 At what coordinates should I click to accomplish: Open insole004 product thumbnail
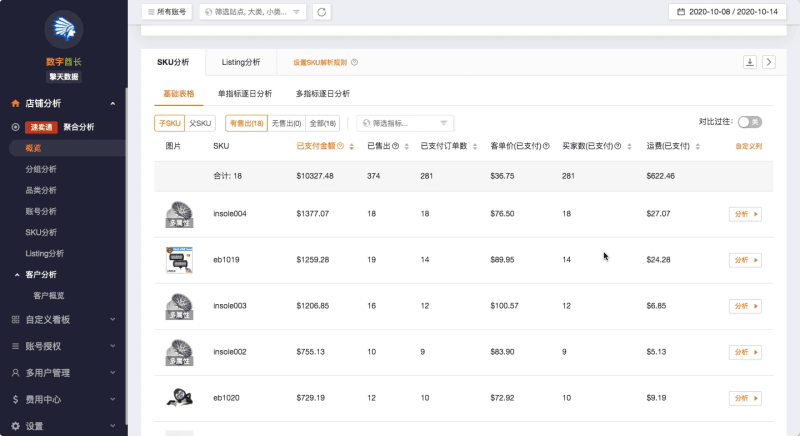[179, 214]
